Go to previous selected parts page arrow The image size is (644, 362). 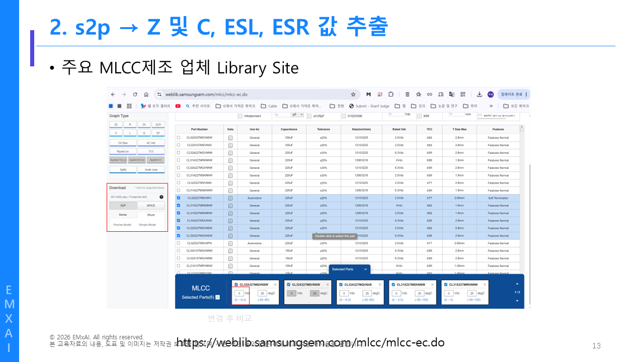[x=517, y=283]
